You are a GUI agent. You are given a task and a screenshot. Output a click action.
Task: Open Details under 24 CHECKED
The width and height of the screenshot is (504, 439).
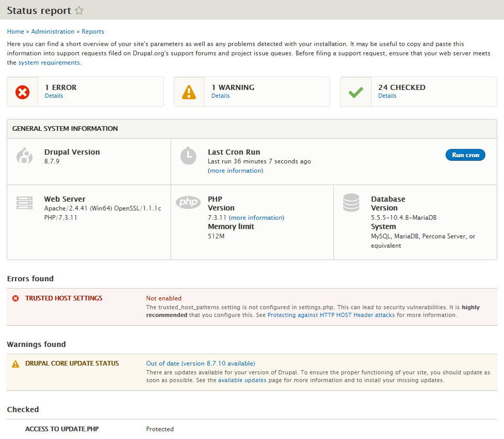(x=387, y=96)
